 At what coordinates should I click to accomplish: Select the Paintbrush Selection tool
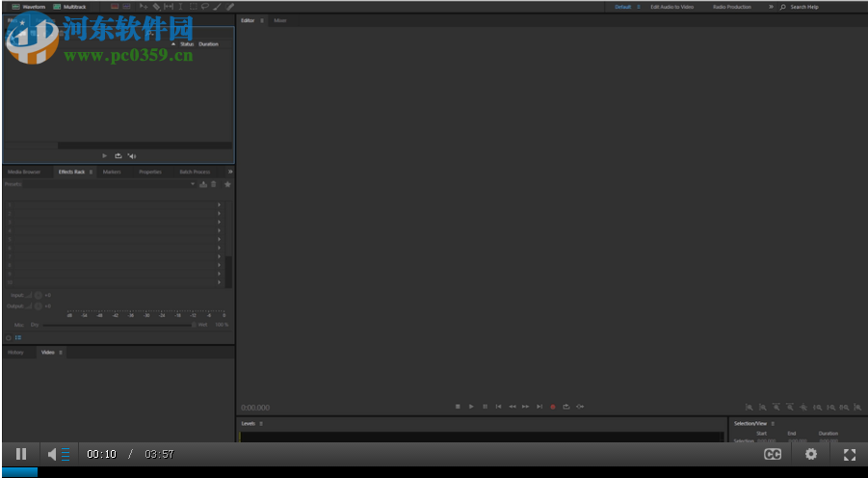[x=217, y=7]
